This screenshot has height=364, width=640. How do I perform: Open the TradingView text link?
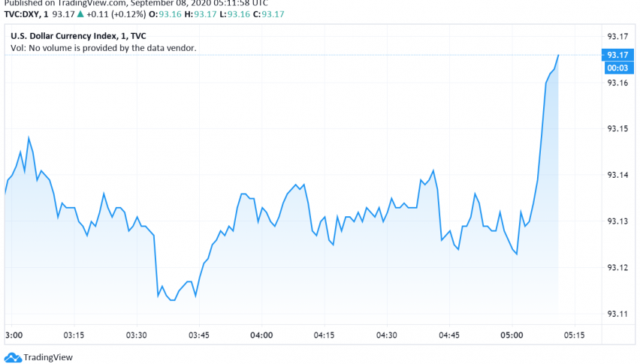point(48,357)
